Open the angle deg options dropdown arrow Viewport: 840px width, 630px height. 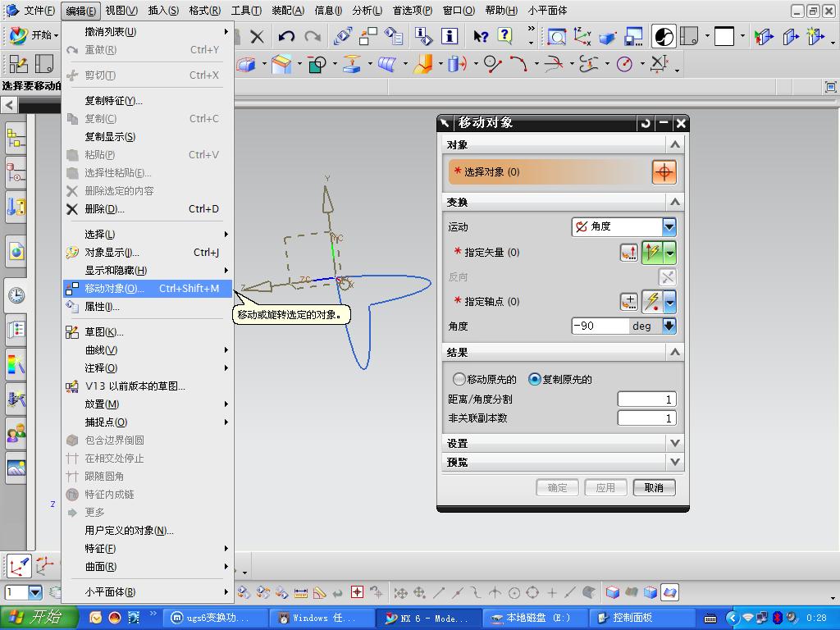coord(669,326)
